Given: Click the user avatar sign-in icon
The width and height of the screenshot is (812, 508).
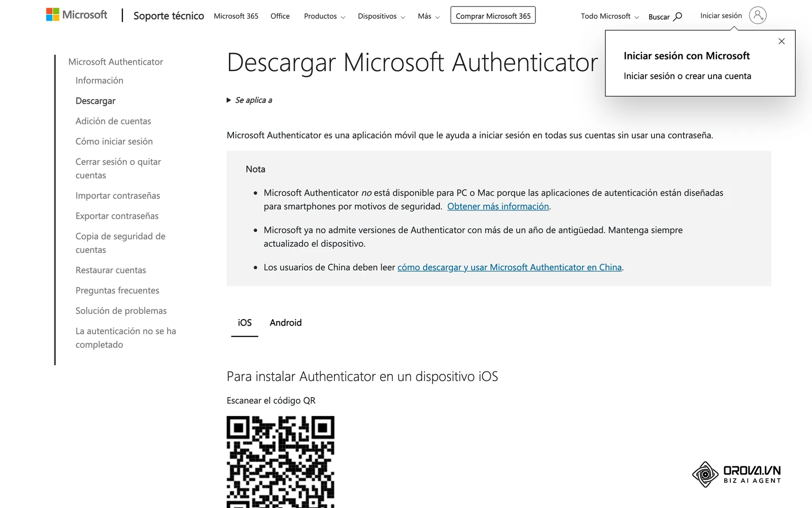Looking at the screenshot, I should (x=758, y=15).
